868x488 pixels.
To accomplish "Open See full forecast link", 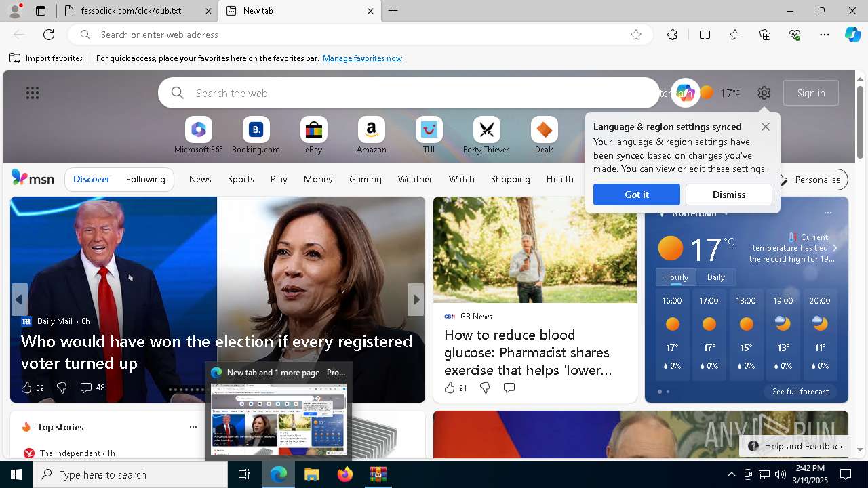I will pos(800,392).
